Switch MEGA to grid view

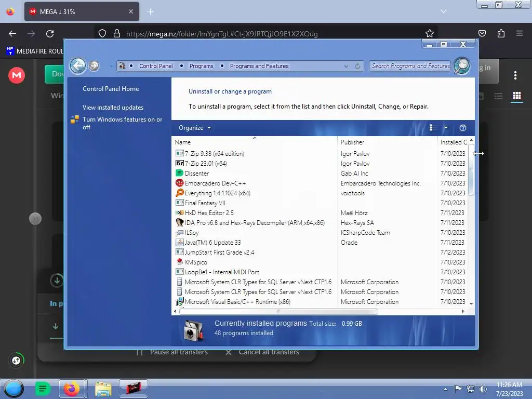[517, 96]
